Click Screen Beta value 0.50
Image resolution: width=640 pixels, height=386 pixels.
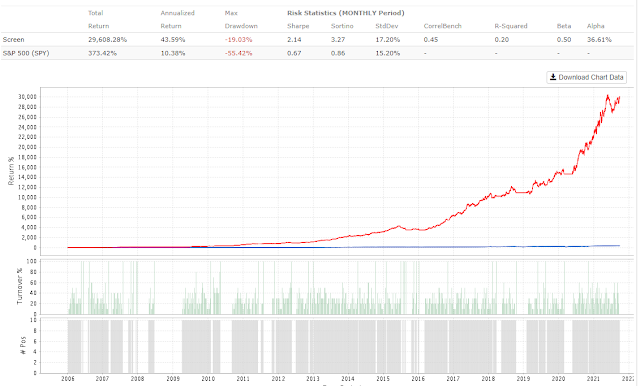click(x=564, y=40)
